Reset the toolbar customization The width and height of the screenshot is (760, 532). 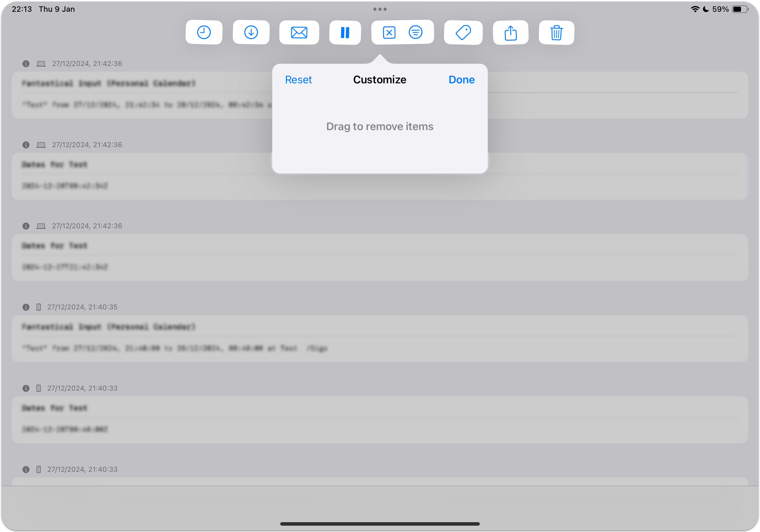(x=298, y=80)
